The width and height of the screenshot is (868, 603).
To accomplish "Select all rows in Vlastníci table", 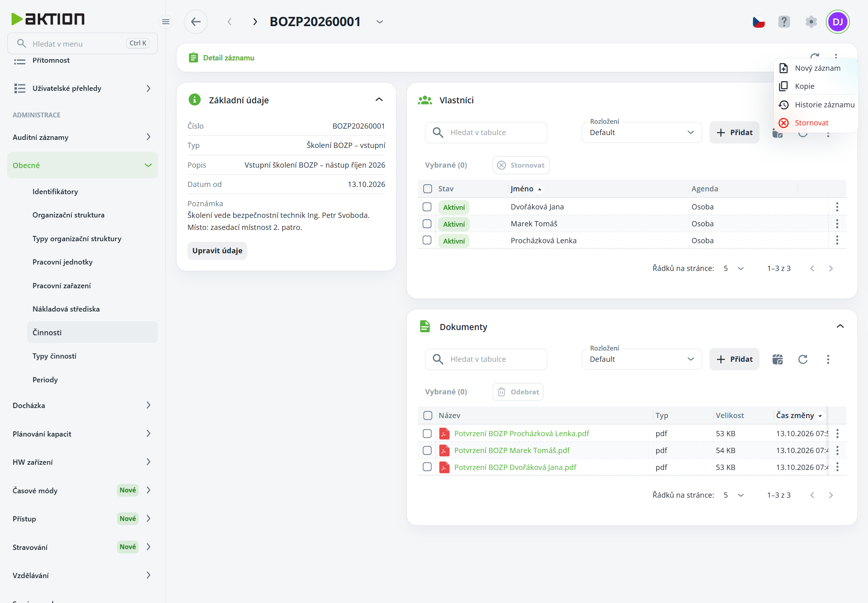I will (x=428, y=189).
